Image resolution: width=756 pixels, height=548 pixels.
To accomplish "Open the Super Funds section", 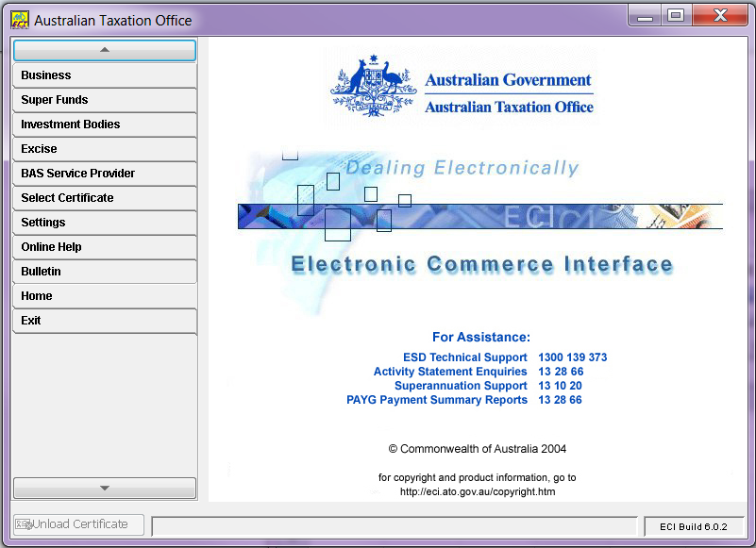I will 105,100.
